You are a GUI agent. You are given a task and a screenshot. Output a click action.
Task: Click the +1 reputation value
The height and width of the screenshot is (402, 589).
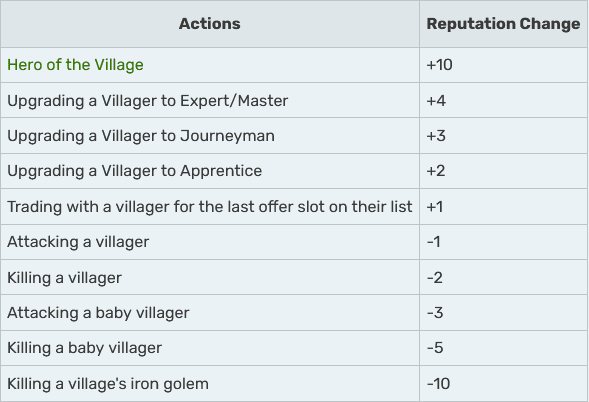(x=435, y=207)
